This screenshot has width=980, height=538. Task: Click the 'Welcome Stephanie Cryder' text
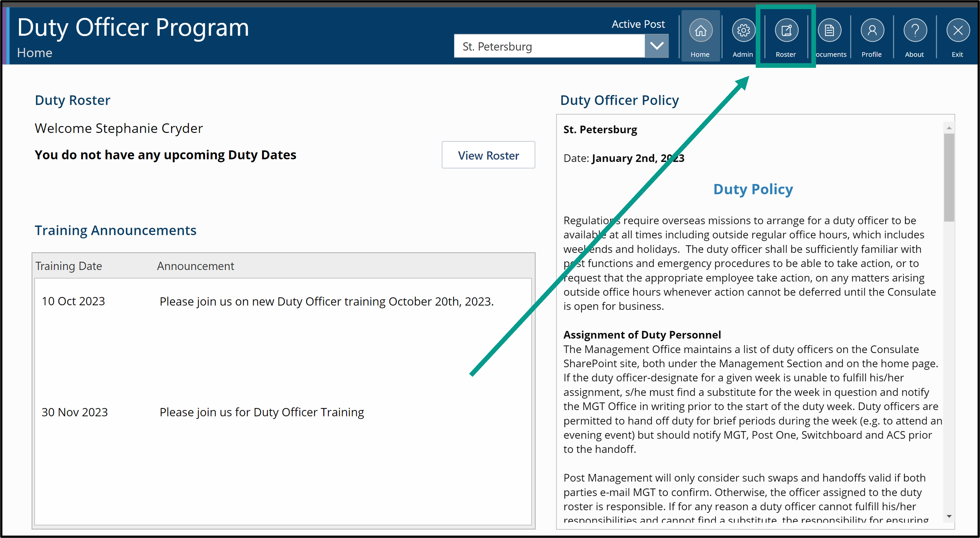pyautogui.click(x=119, y=128)
